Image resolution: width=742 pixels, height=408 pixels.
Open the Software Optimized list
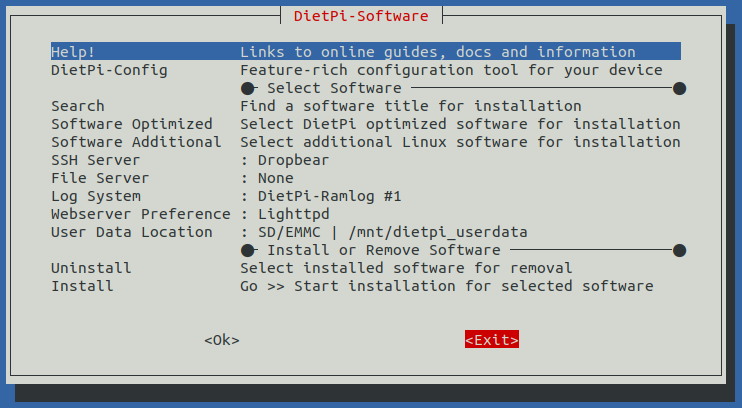[x=132, y=124]
